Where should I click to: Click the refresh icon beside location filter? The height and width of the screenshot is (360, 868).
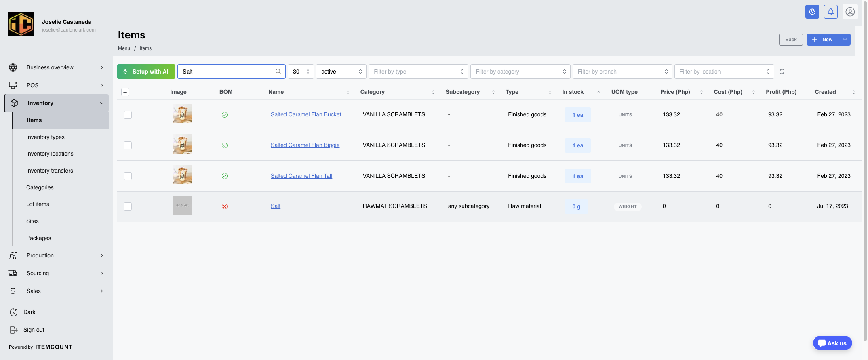[x=782, y=72]
